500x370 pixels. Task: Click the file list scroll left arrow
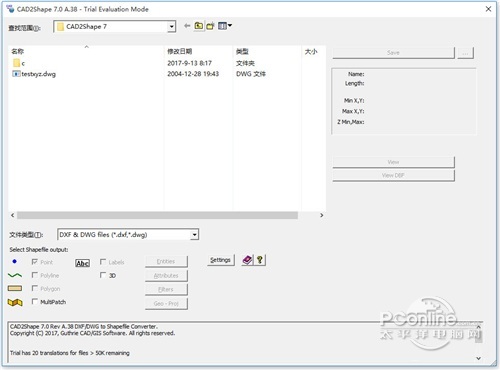(13, 215)
